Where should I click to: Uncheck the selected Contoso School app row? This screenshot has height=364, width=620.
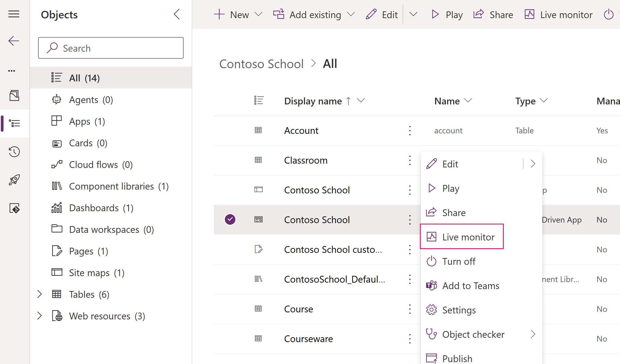(x=230, y=219)
